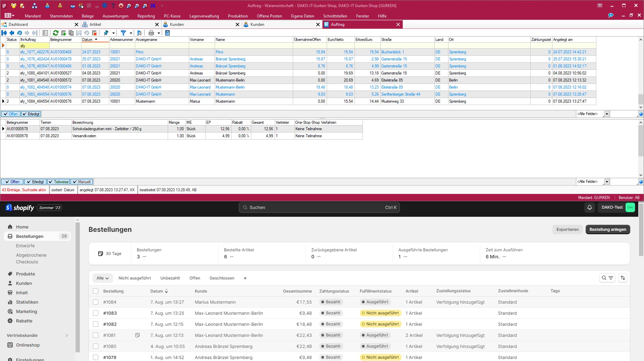Screen dimensions: 644x361
Task: Open the order search magnifier in Shopify
Action: pyautogui.click(x=604, y=278)
